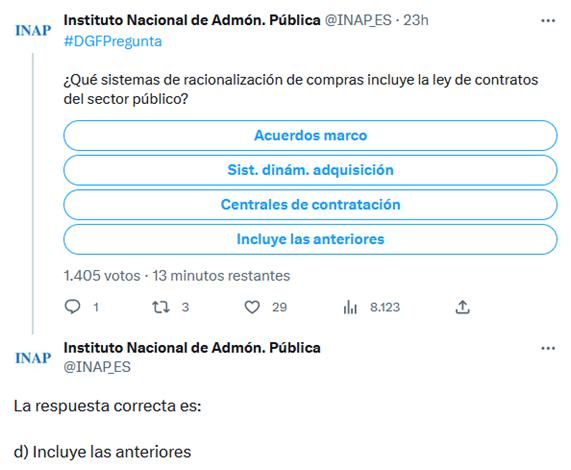Open tweet analytics bar chart icon

coord(350,307)
